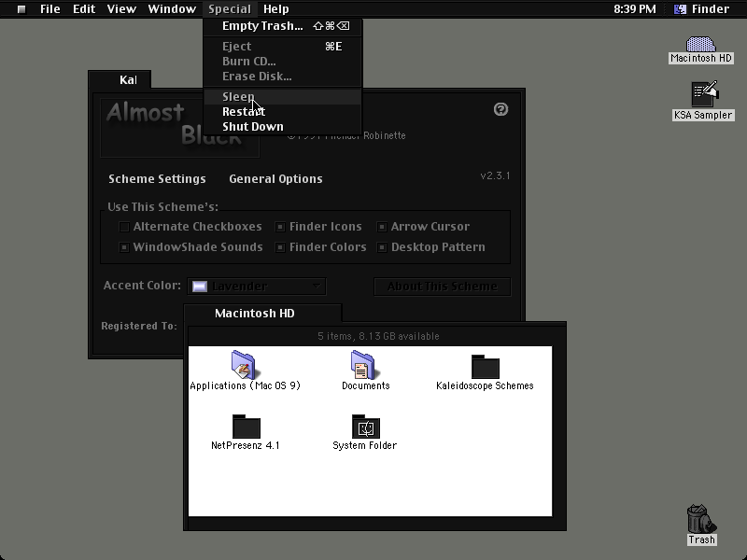Click the '5 items, 8.13 GB available' text
The height and width of the screenshot is (560, 747).
click(x=378, y=336)
